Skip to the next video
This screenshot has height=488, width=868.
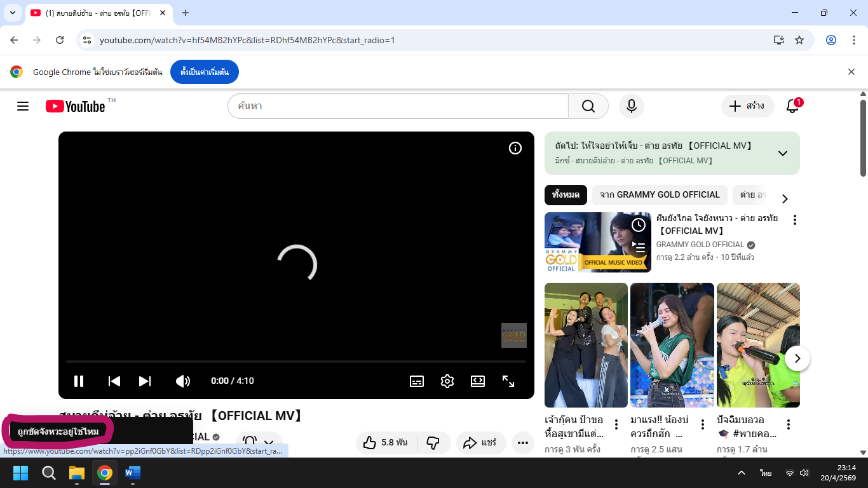145,381
